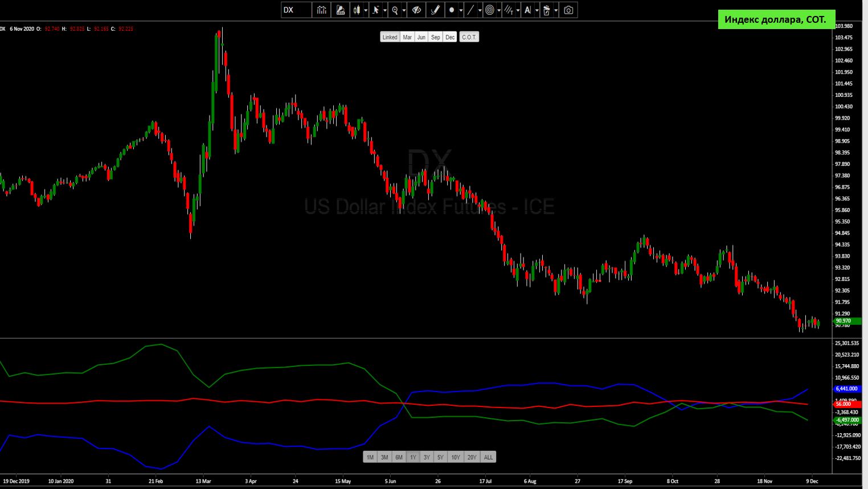The width and height of the screenshot is (868, 489).
Task: Take a chart snapshot with camera icon
Action: tap(568, 10)
